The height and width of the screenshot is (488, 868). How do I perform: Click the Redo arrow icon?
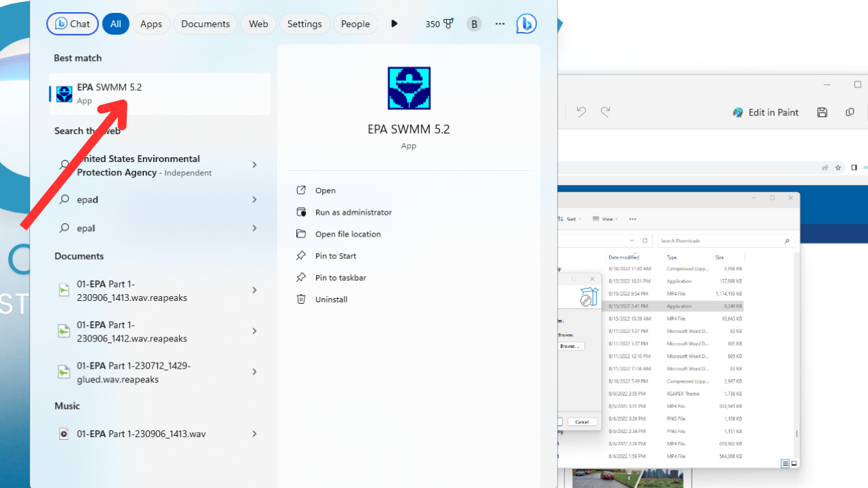point(604,112)
